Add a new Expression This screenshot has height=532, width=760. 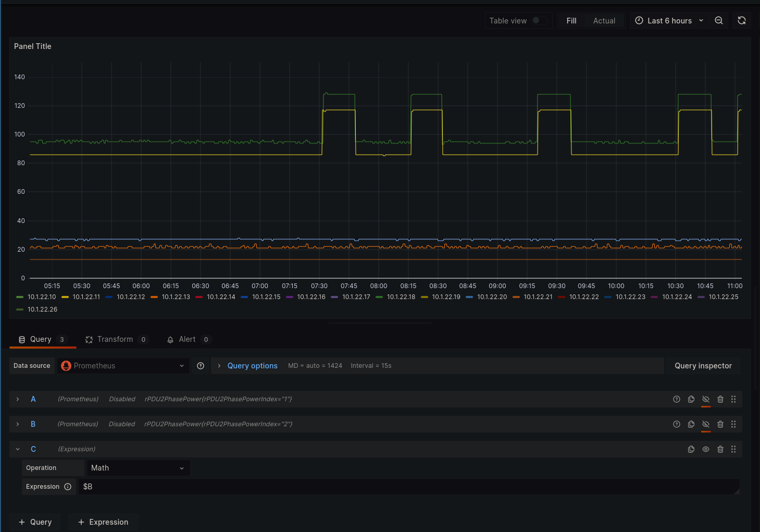103,522
